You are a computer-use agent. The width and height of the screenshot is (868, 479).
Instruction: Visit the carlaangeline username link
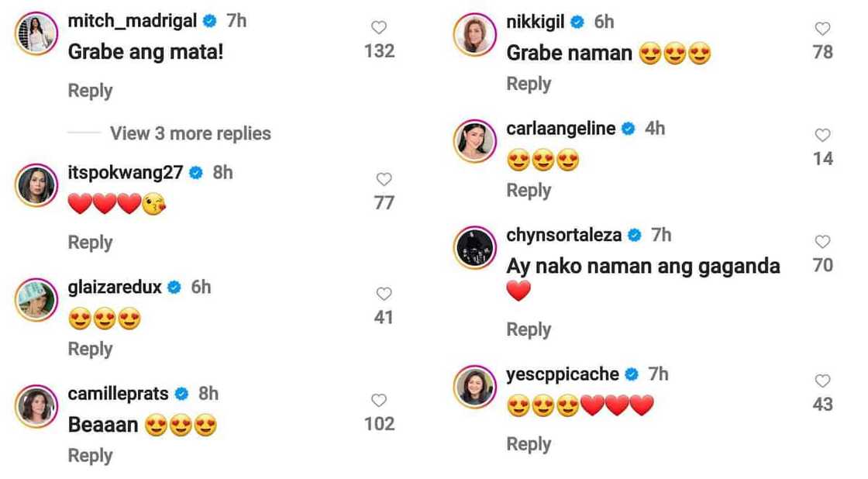click(x=560, y=129)
